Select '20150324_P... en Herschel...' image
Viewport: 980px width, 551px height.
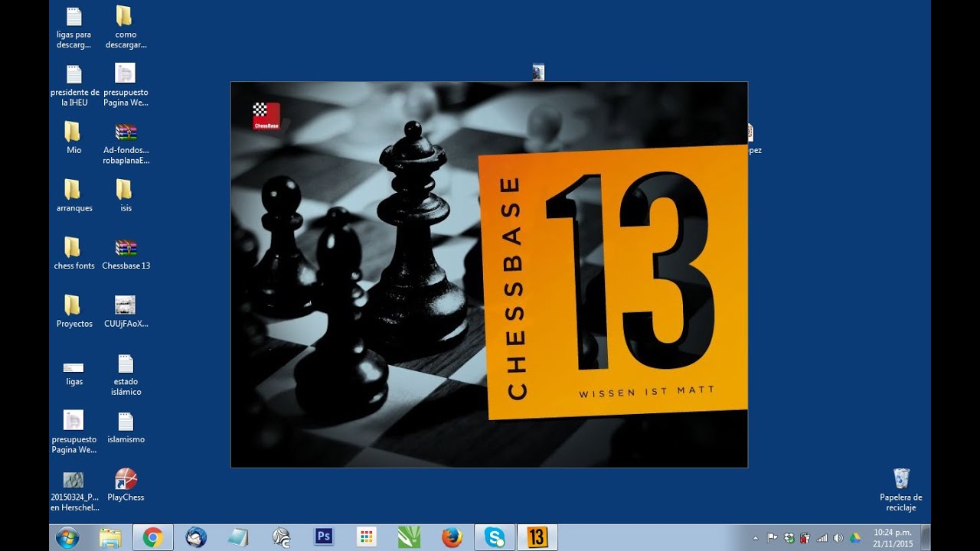coord(74,491)
